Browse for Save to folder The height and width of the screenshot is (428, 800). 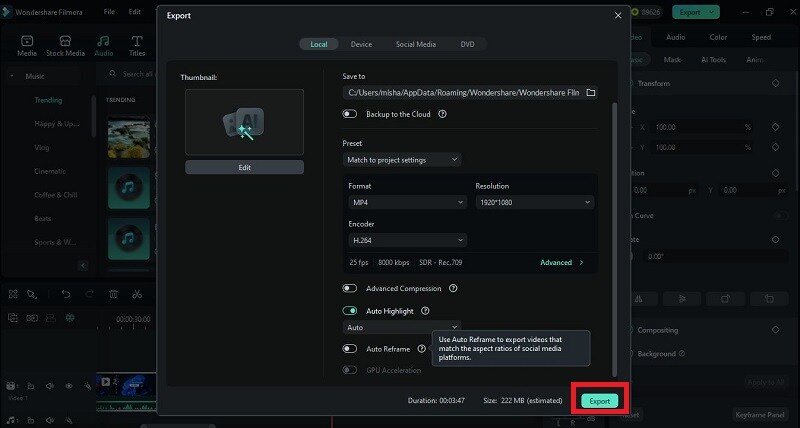coord(590,92)
